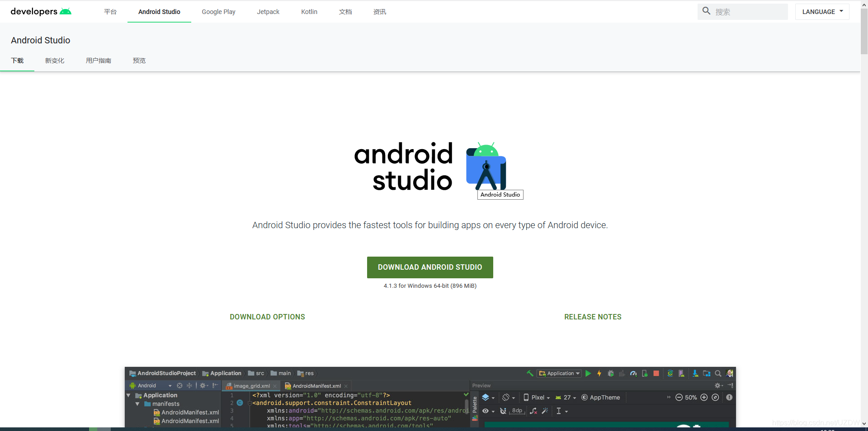Click the hide project pane icon
The height and width of the screenshot is (431, 868).
tap(215, 385)
